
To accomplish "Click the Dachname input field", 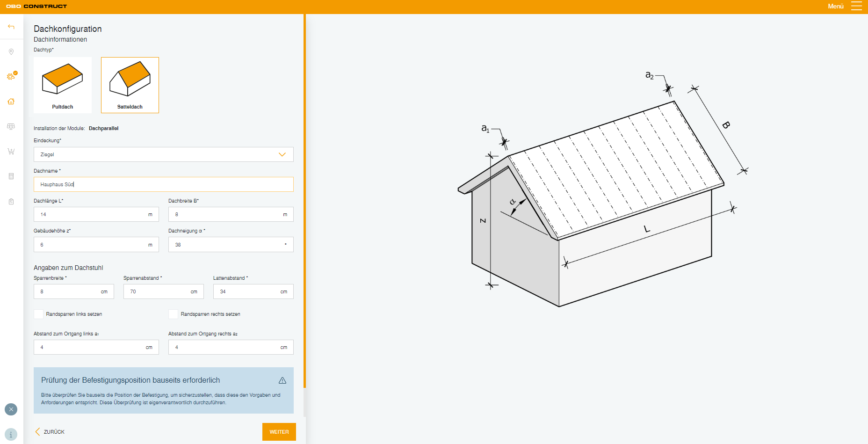I will coord(164,184).
